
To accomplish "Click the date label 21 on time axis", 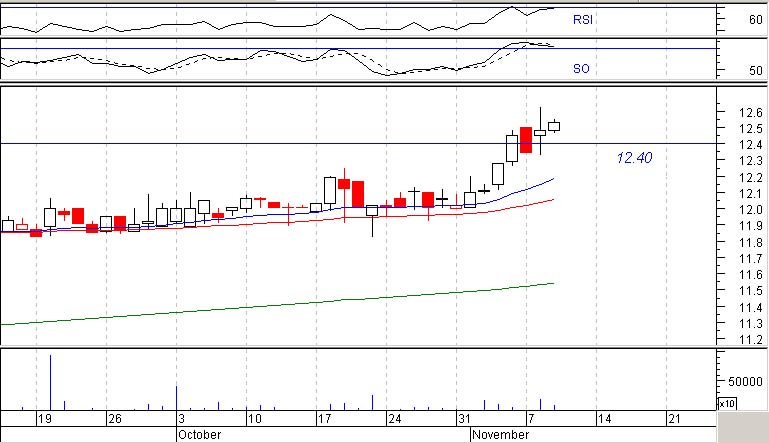I will click(x=674, y=419).
